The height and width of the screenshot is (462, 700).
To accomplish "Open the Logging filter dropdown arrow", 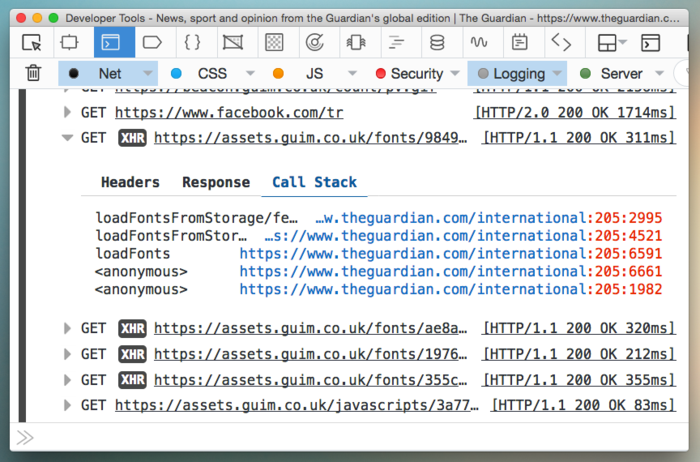I will point(555,73).
